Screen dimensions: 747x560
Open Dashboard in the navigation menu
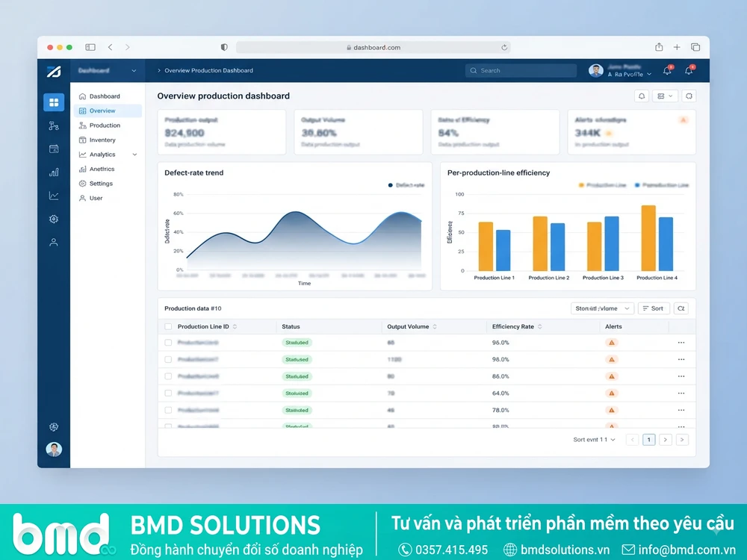click(x=108, y=96)
